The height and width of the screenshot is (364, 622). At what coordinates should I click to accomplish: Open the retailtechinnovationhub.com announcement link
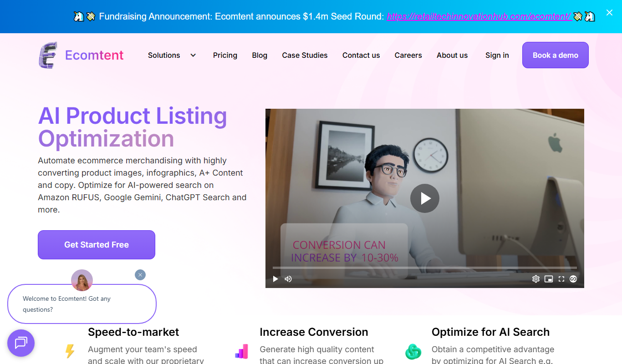pos(479,16)
